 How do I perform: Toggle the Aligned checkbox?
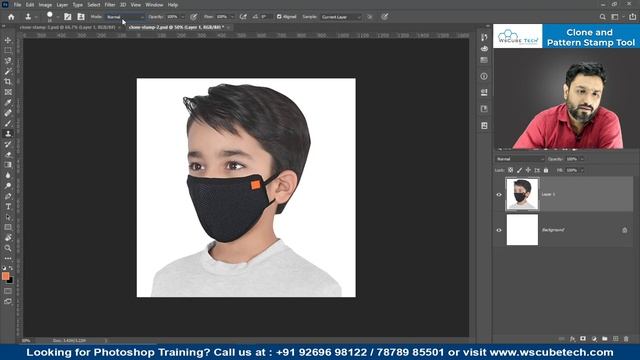click(279, 17)
